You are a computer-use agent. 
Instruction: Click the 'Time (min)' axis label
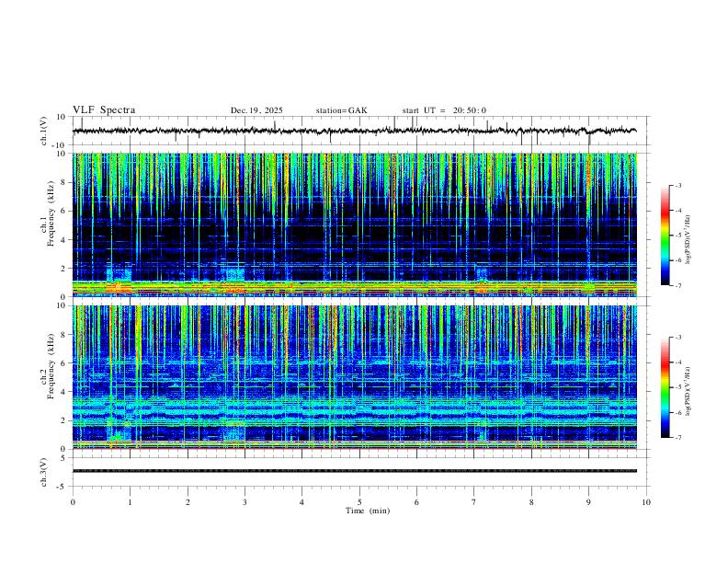(368, 511)
